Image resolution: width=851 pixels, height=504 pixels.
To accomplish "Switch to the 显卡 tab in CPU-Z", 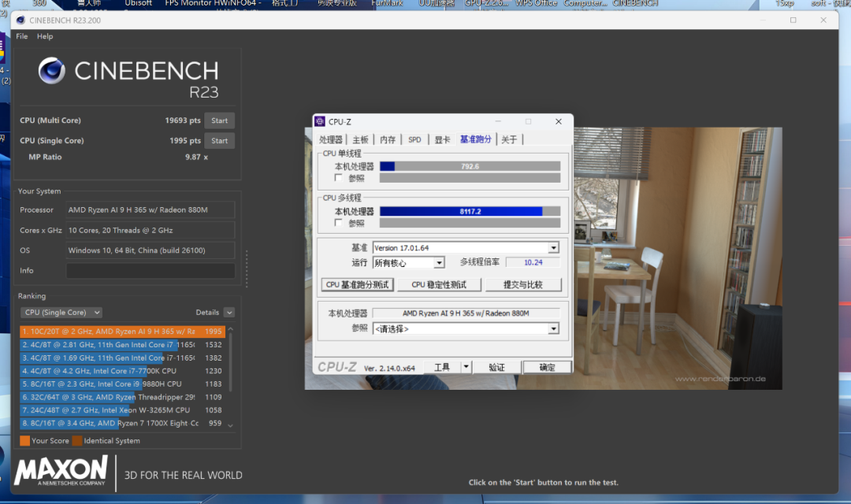I will click(x=442, y=139).
